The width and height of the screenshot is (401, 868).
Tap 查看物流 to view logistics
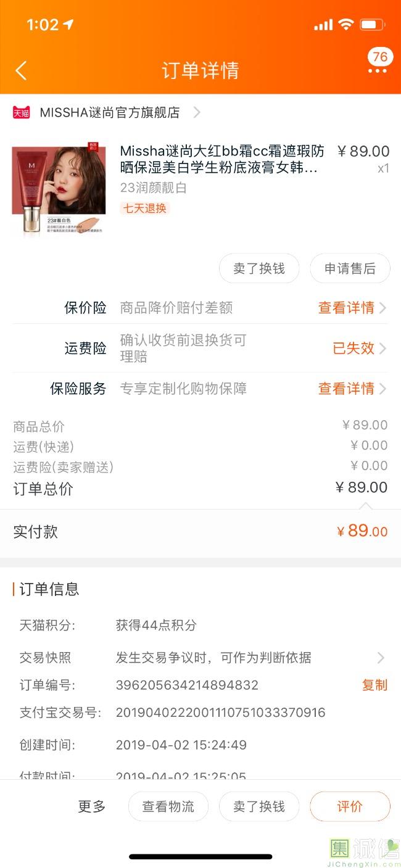[x=168, y=806]
